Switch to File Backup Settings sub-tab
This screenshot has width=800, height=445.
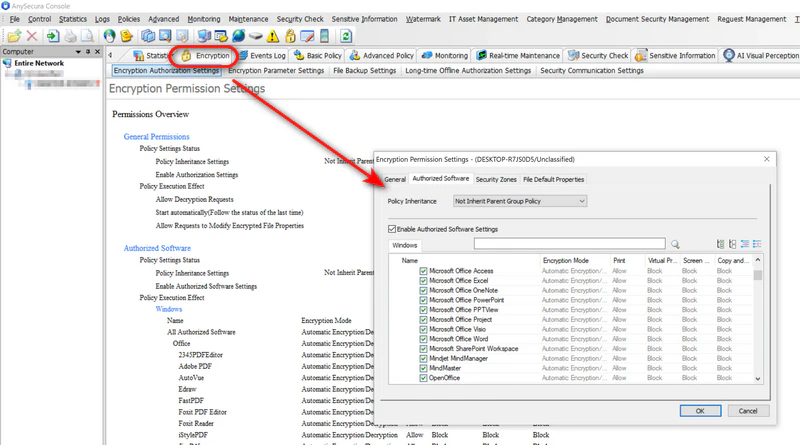(x=365, y=70)
